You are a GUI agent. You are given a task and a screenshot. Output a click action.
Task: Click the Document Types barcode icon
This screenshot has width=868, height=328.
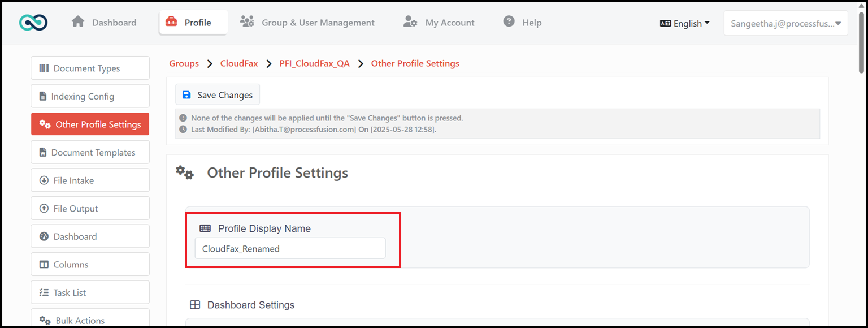click(44, 68)
